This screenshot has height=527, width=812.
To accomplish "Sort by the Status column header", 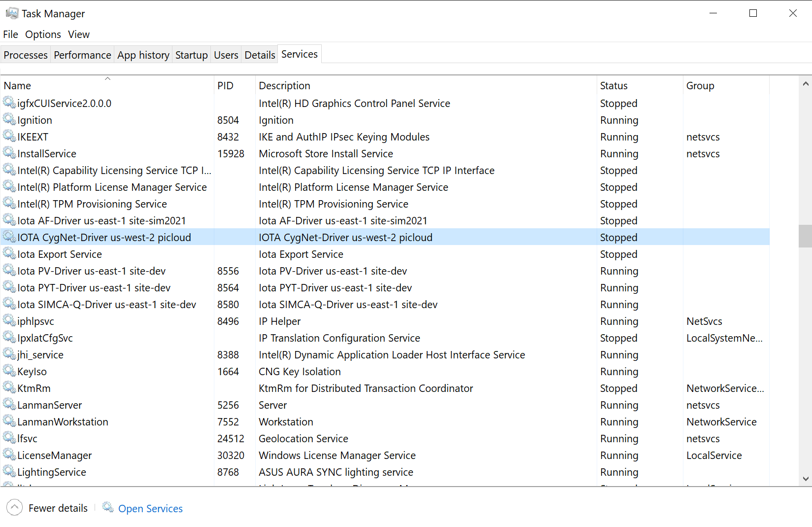I will tap(640, 85).
